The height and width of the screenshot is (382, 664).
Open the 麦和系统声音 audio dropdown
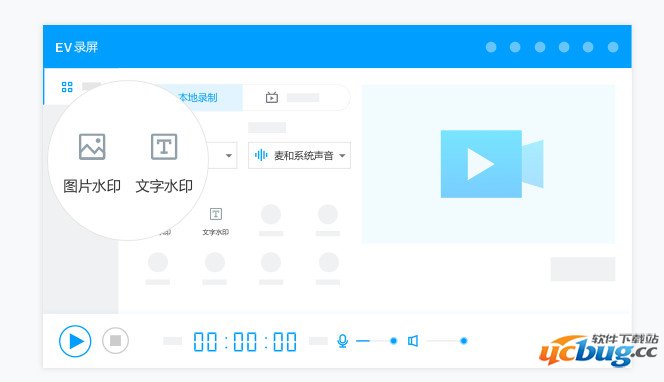pyautogui.click(x=299, y=155)
